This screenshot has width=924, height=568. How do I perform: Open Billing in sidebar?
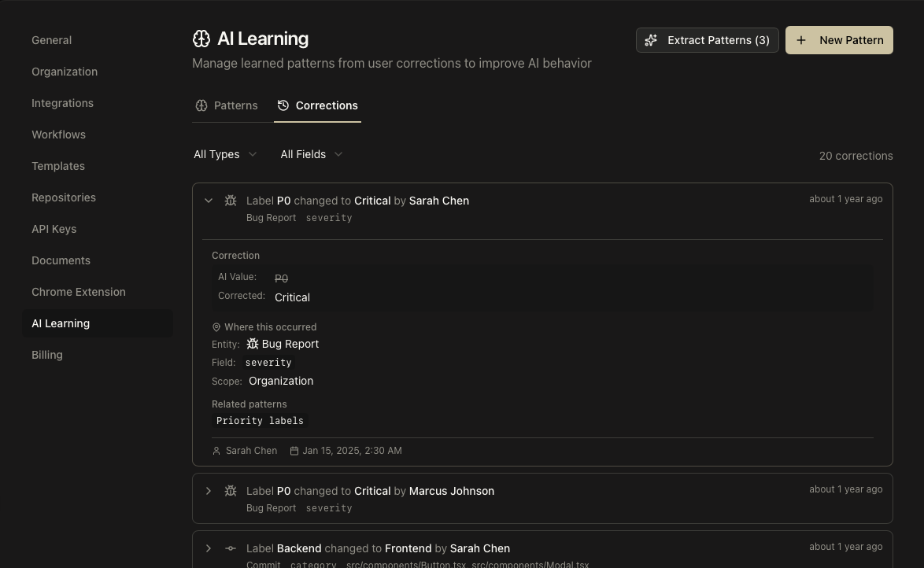click(x=47, y=355)
